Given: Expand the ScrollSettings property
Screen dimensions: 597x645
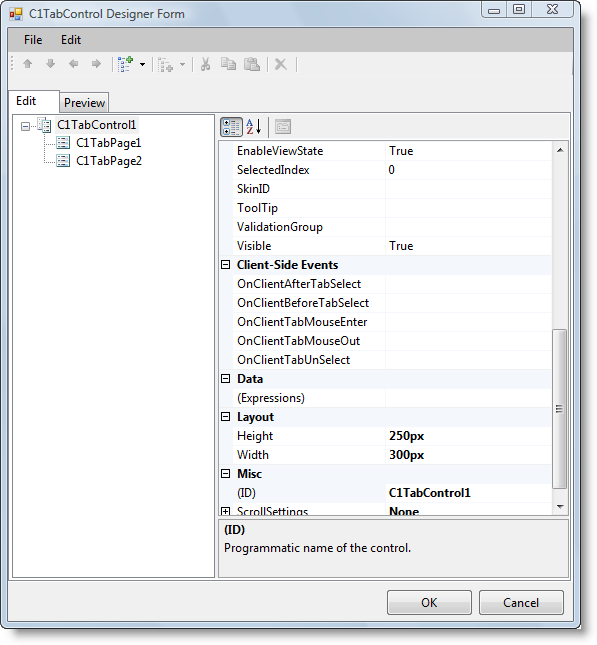Looking at the screenshot, I should coord(225,511).
